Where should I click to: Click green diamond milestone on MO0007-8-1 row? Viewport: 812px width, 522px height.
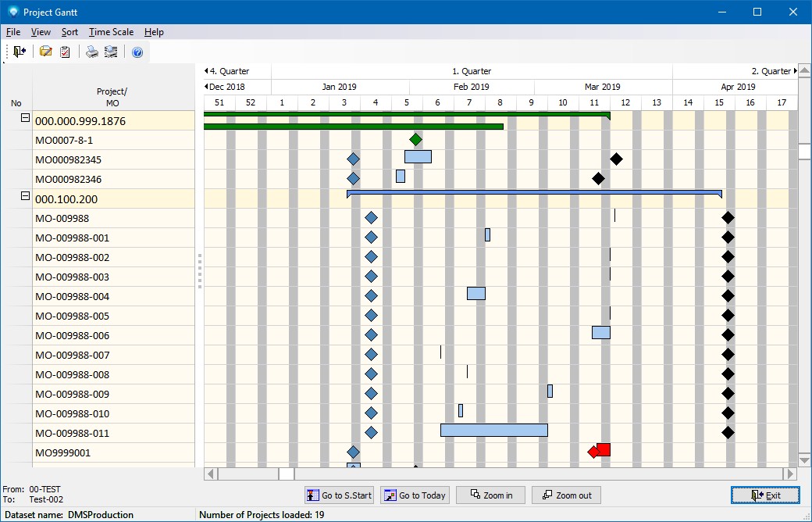tap(416, 140)
